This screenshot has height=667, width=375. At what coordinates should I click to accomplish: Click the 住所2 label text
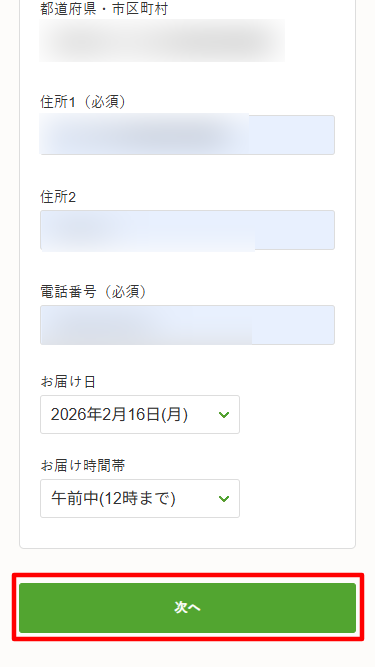(58, 197)
